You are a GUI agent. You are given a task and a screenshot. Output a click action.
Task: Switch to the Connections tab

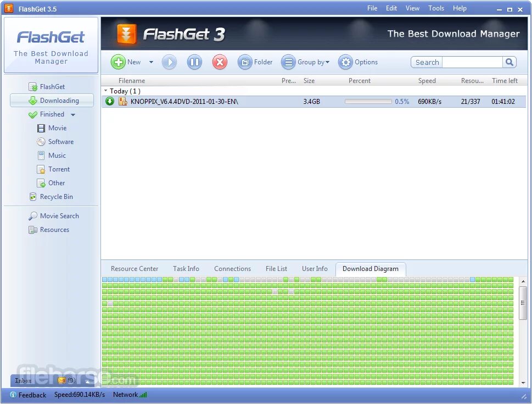tap(232, 269)
